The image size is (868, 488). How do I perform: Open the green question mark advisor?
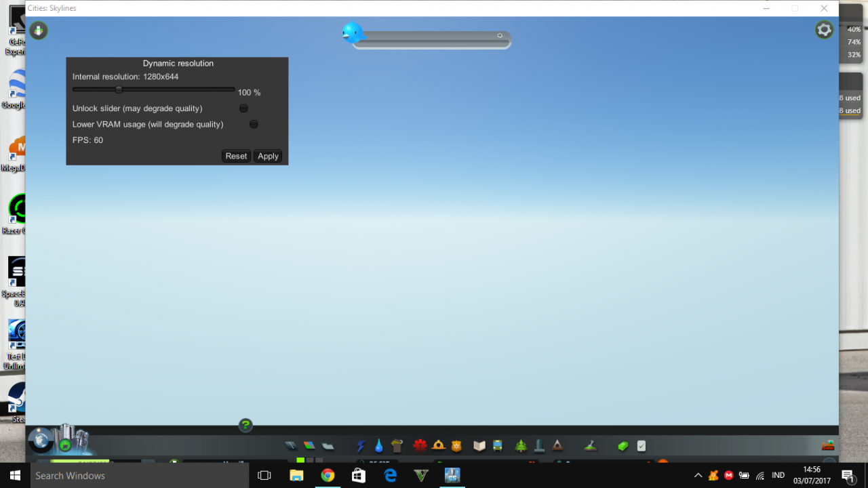(245, 425)
